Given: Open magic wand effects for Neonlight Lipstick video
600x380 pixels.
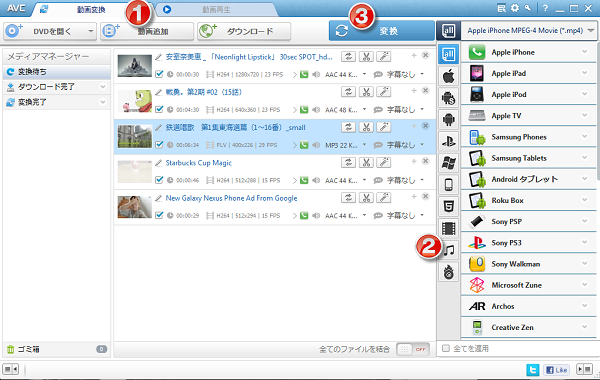Looking at the screenshot, I should point(384,57).
